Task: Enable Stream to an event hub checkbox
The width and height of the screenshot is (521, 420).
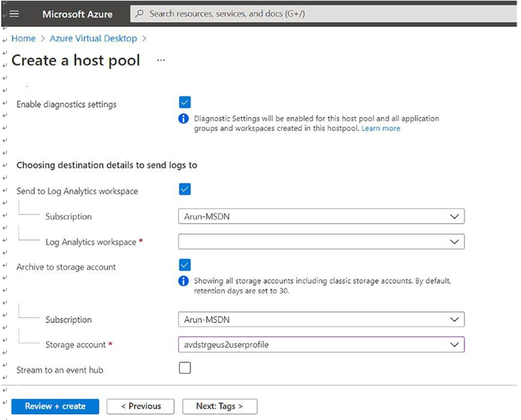Action: tap(185, 368)
